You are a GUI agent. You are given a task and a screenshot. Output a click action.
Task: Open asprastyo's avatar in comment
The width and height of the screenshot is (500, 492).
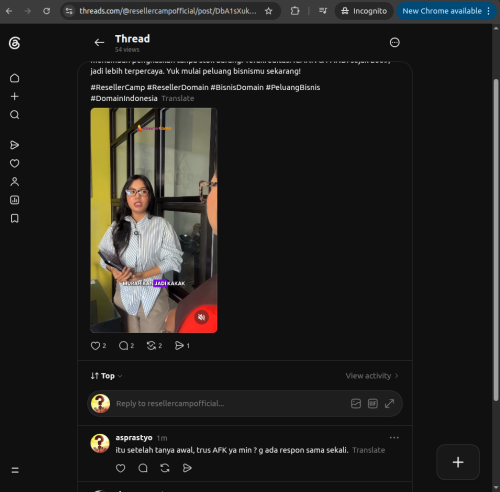coord(100,443)
